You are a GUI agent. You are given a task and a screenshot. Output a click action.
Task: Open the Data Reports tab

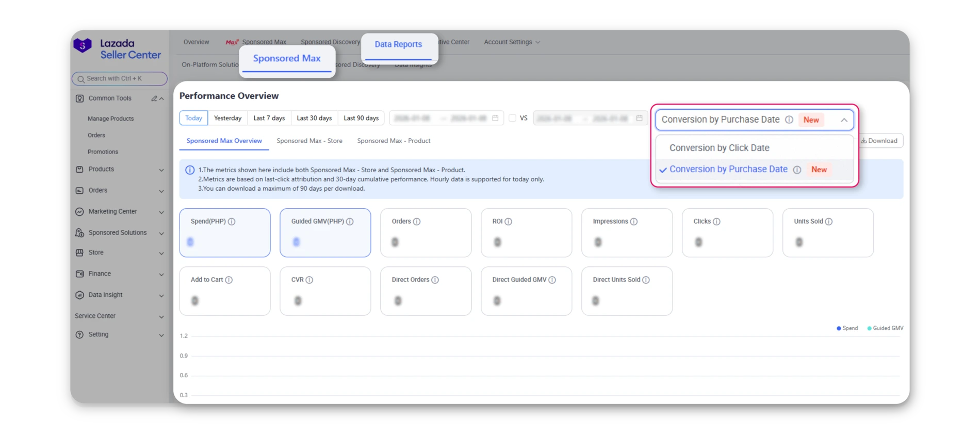tap(398, 45)
